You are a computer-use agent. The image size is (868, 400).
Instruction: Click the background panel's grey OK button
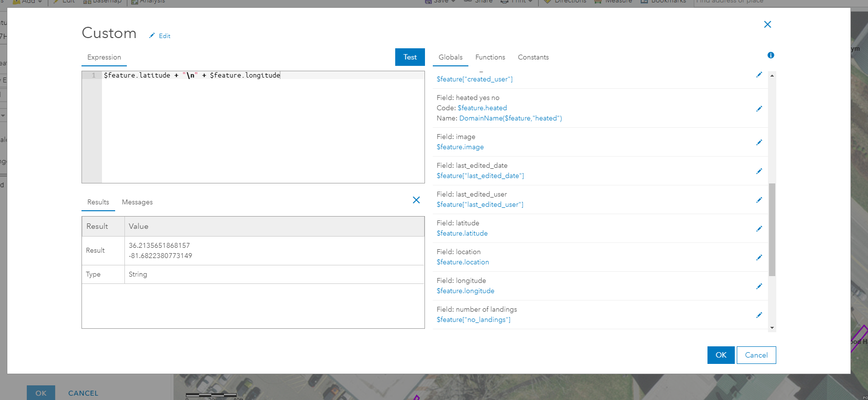pos(41,393)
